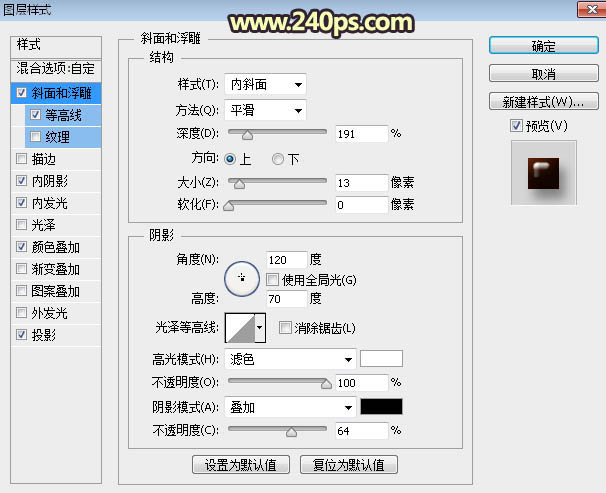Image resolution: width=606 pixels, height=493 pixels.
Task: Click the 新建样式(W)... button
Action: pos(543,102)
